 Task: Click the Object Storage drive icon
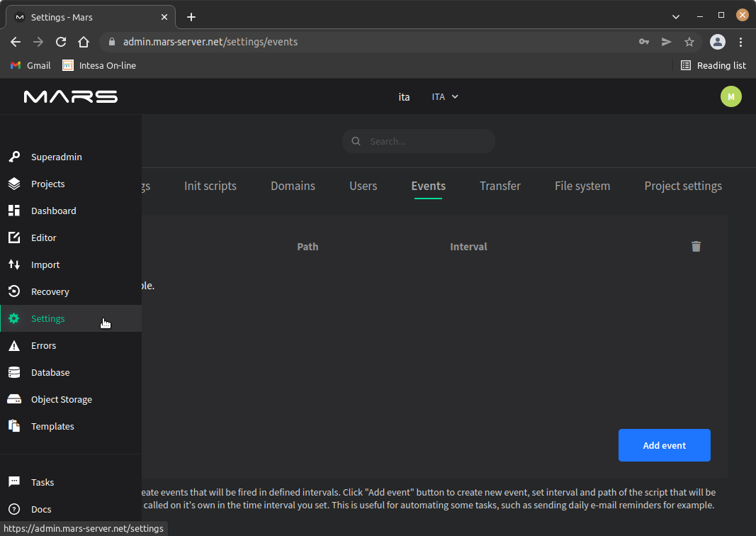(14, 399)
